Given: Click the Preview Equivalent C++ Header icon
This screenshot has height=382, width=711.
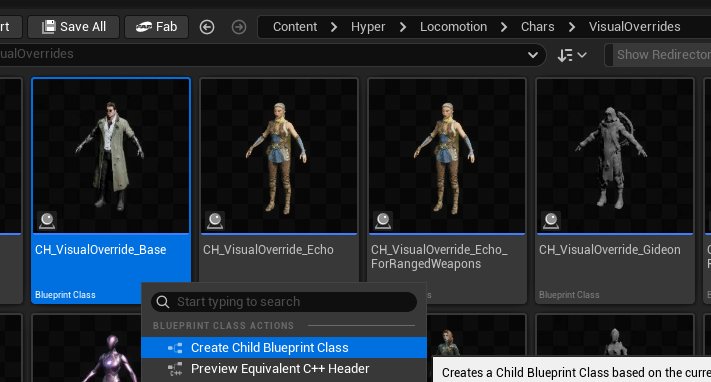Looking at the screenshot, I should pyautogui.click(x=175, y=369).
